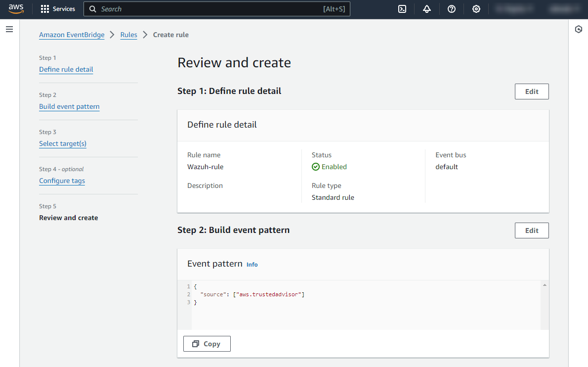
Task: Open Configure tags step
Action: coord(62,181)
